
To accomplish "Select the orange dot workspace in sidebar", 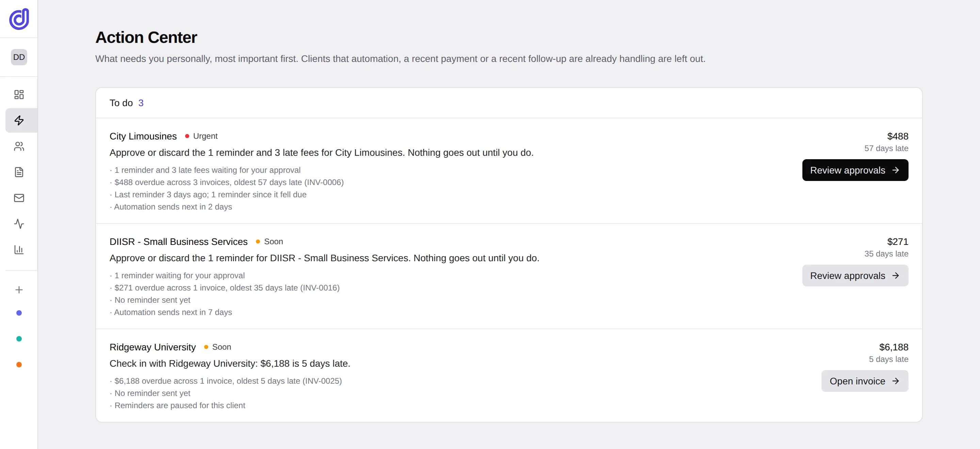I will [x=19, y=365].
